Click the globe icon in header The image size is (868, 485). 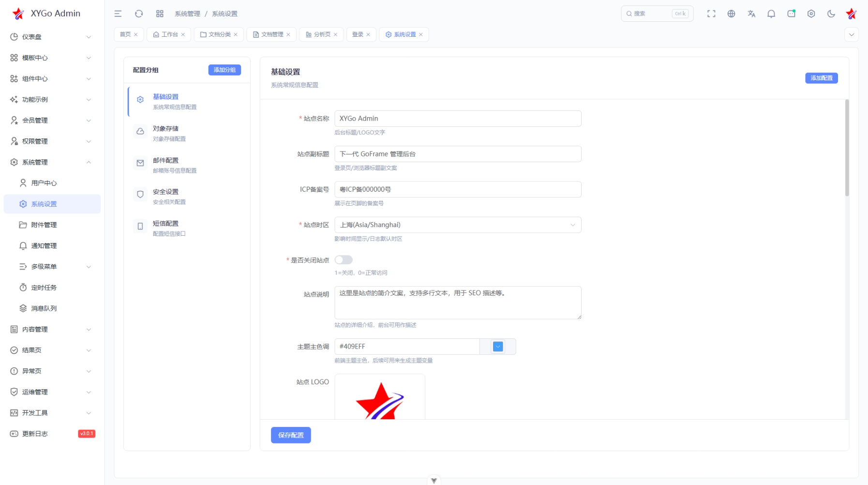coord(731,14)
